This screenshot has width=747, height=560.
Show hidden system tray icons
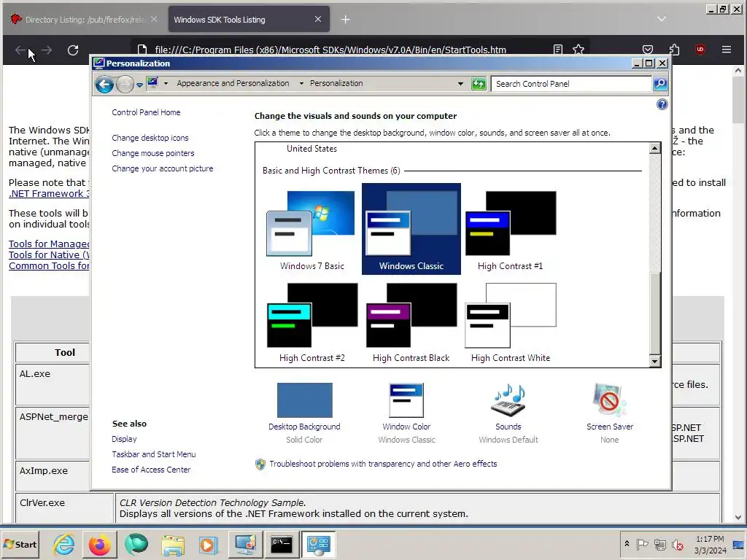627,544
